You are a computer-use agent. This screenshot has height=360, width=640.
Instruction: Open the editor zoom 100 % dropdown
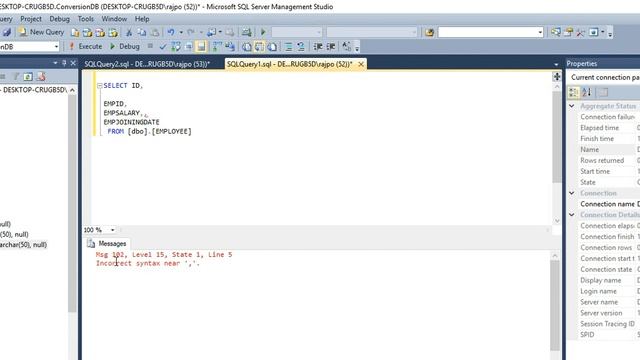(x=113, y=230)
